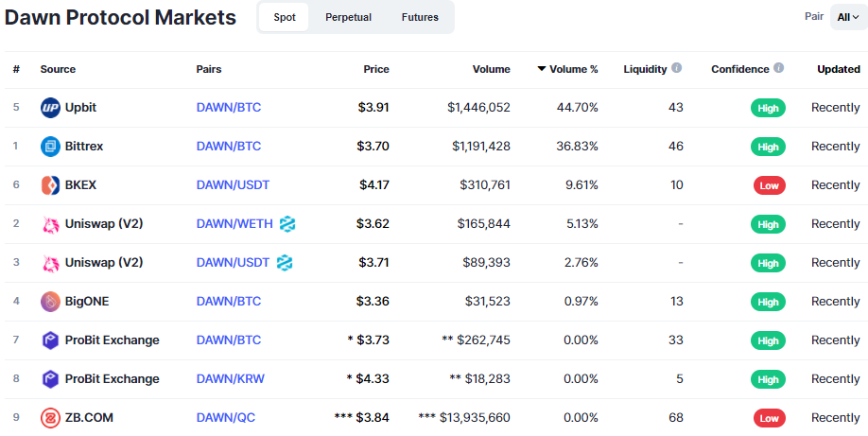Click ProBit logo in the DAWN/BTC row
Viewport: 868px width, 436px height.
(50, 340)
